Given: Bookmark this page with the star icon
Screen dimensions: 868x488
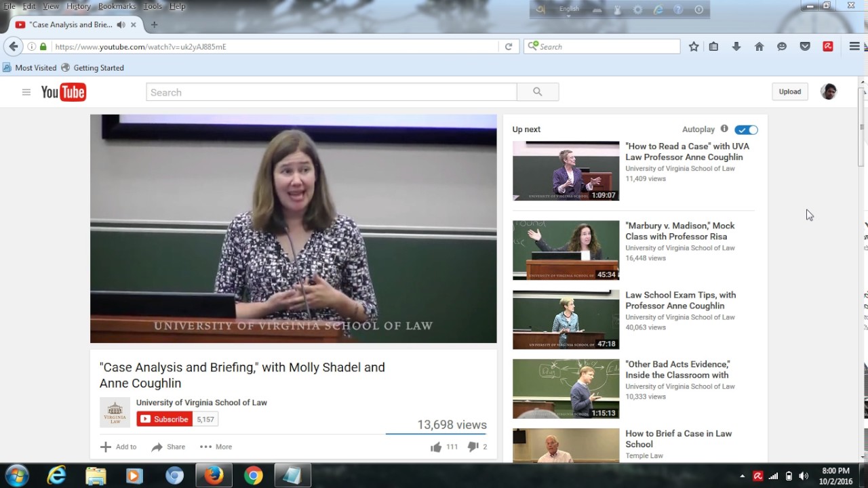Looking at the screenshot, I should (694, 47).
